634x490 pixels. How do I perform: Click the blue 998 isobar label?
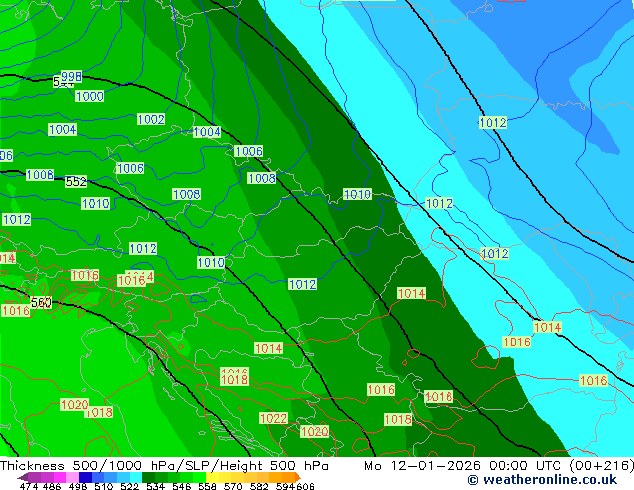point(72,76)
